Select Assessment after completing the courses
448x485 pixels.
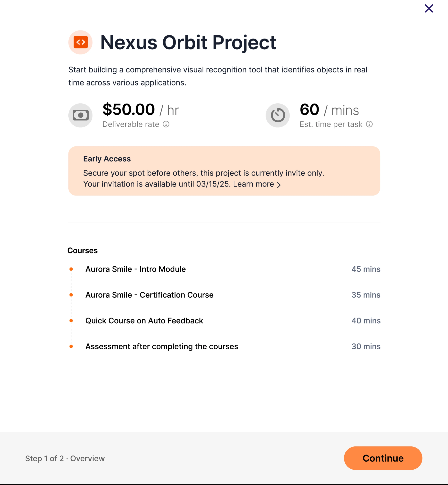[x=162, y=347]
